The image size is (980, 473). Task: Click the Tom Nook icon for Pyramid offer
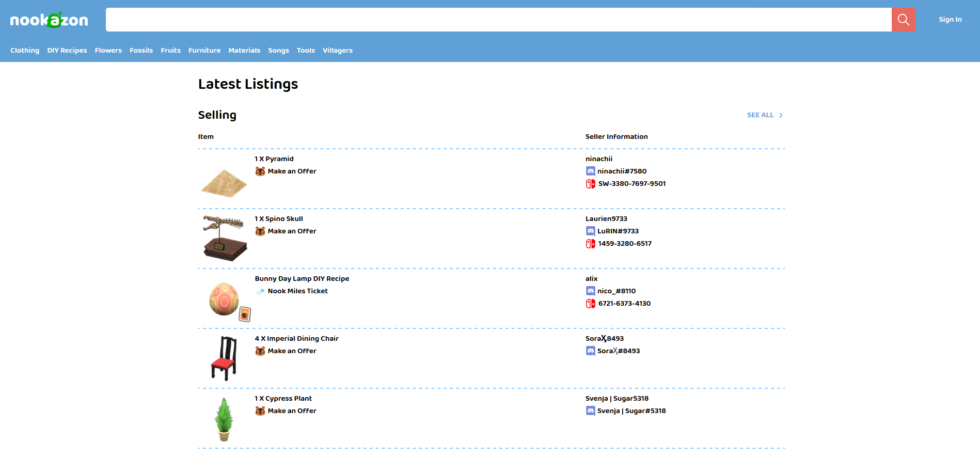click(260, 171)
